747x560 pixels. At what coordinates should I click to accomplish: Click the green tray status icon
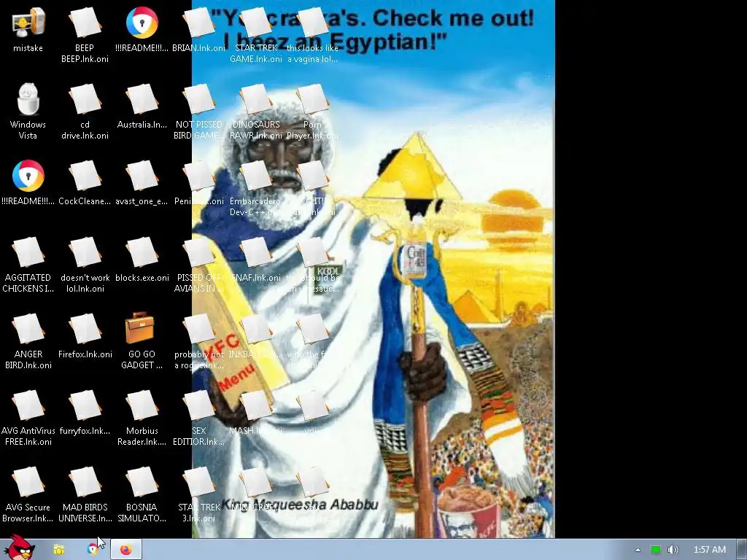656,550
